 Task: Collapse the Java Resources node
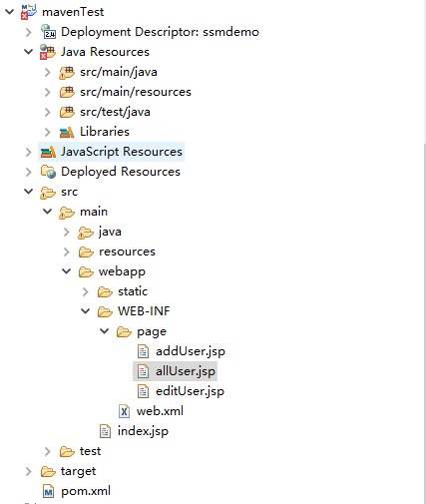tap(29, 52)
